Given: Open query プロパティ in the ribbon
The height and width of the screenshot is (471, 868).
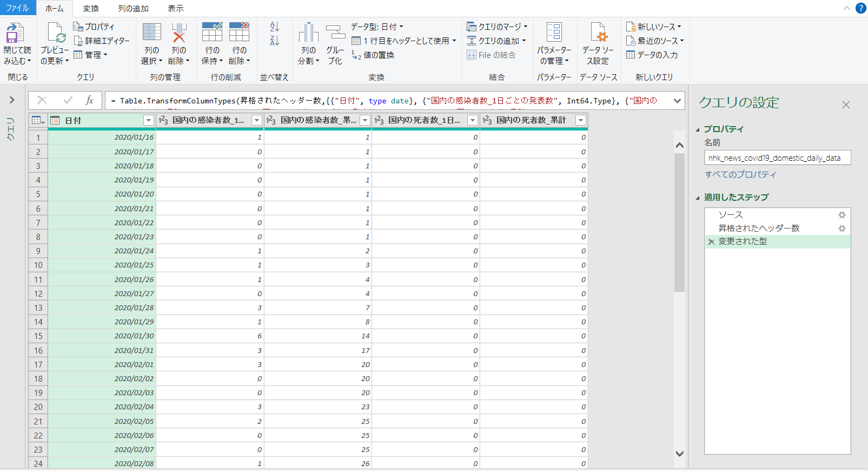Looking at the screenshot, I should coord(94,27).
